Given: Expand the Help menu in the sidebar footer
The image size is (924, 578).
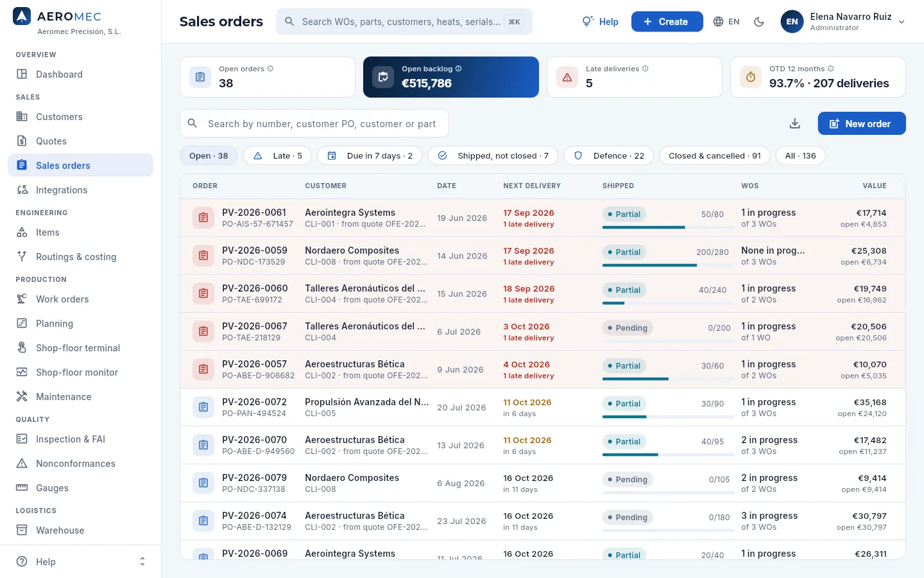Looking at the screenshot, I should pyautogui.click(x=81, y=561).
